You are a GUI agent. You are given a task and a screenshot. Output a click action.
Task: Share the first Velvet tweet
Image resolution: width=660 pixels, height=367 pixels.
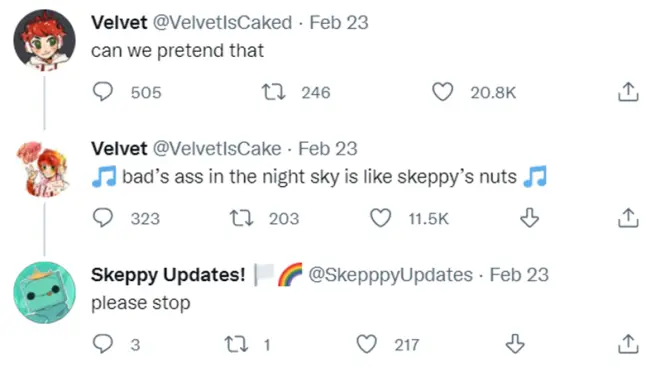coord(628,92)
